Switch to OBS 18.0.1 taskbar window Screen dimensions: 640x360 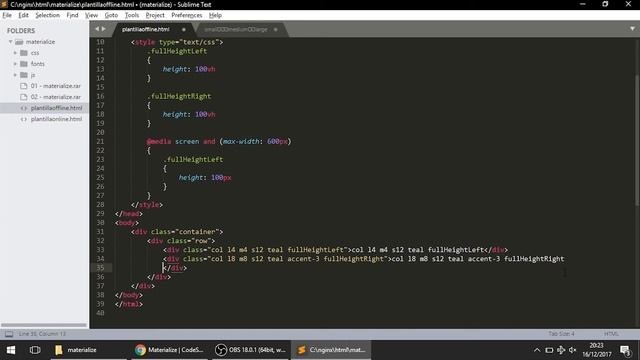(x=251, y=350)
